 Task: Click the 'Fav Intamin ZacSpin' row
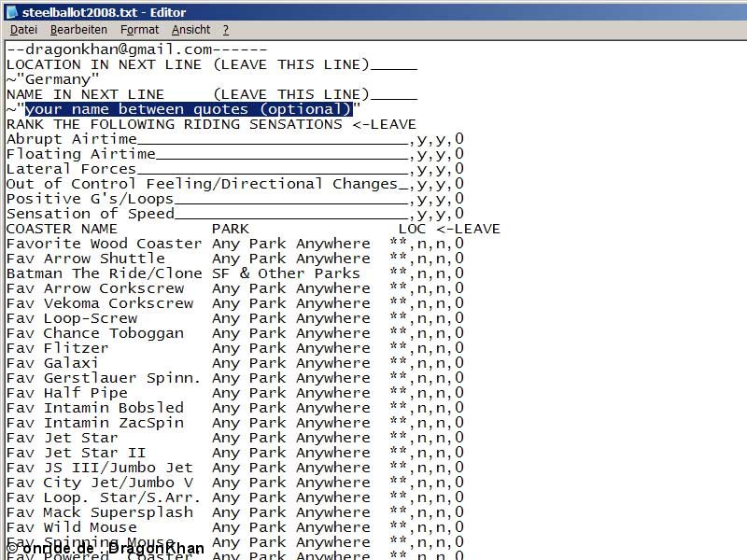(x=235, y=423)
